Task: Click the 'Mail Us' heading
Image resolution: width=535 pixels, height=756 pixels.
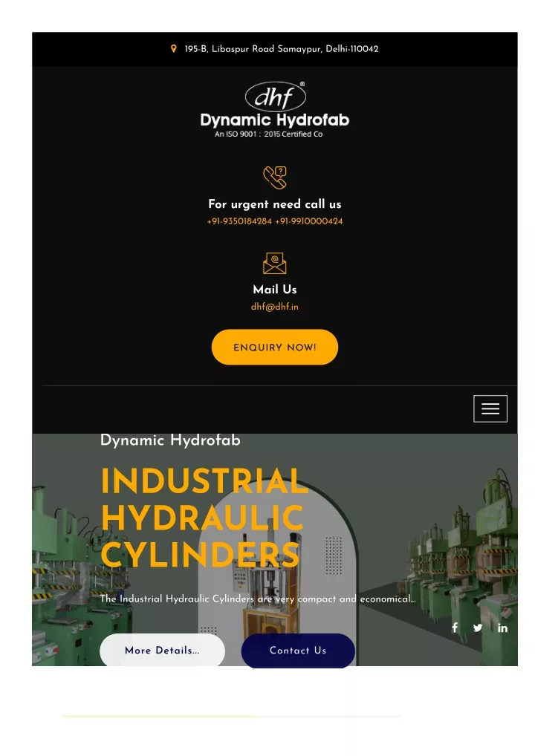Action: [274, 290]
